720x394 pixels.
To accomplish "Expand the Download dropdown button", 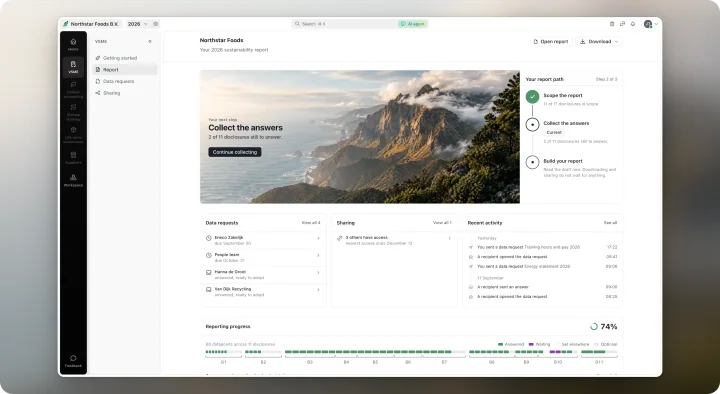I will 599,41.
